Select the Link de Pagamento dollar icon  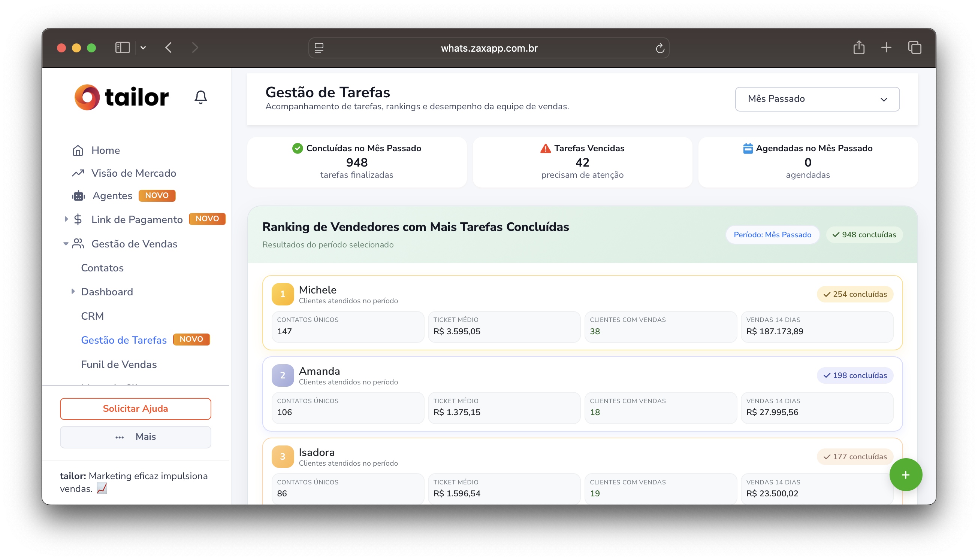78,219
